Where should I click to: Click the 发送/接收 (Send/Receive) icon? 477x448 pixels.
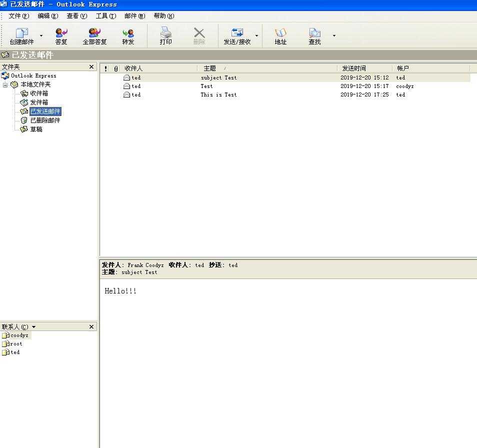point(237,36)
